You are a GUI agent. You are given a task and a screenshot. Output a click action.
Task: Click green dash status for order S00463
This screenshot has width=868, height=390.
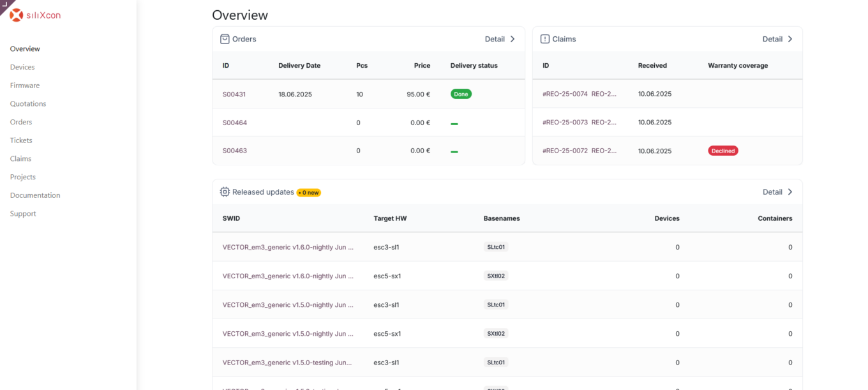pyautogui.click(x=454, y=152)
